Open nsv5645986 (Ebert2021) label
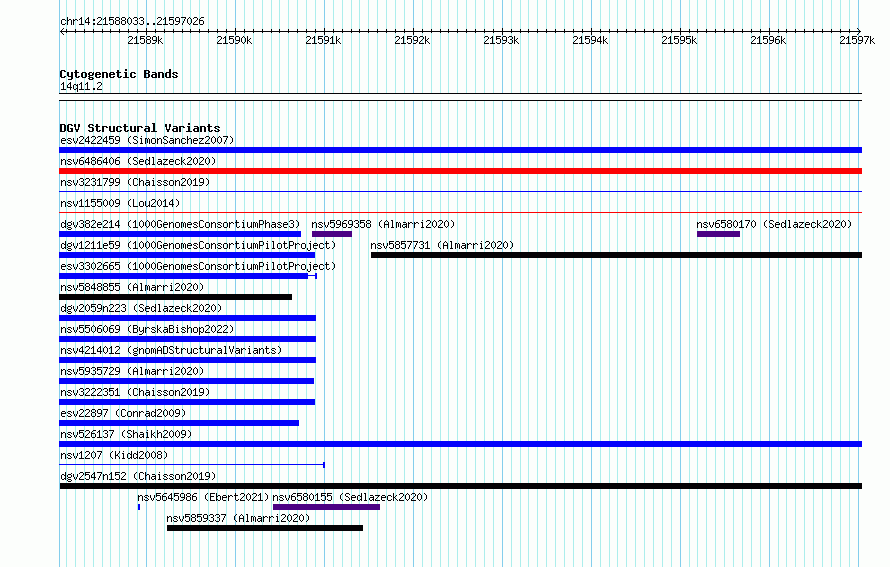This screenshot has height=567, width=890. (x=203, y=497)
